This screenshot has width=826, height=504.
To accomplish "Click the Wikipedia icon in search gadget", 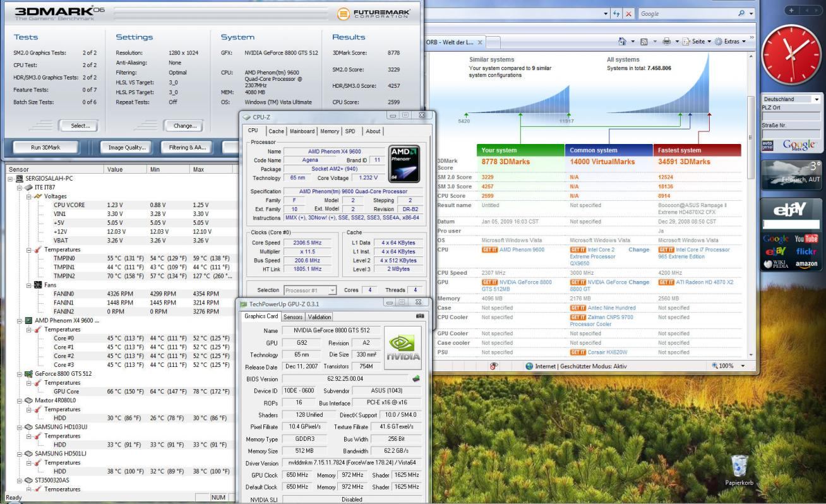I will 775,264.
